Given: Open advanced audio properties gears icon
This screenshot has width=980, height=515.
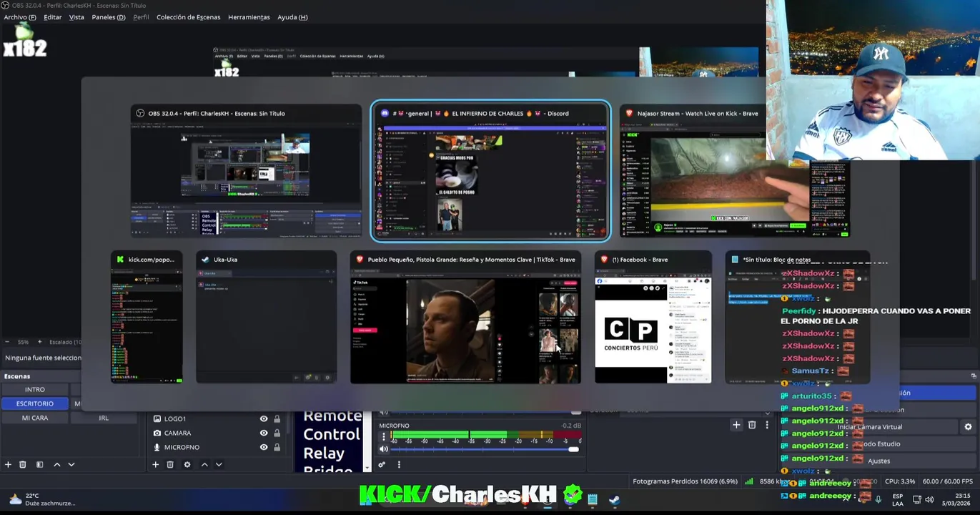Looking at the screenshot, I should pyautogui.click(x=382, y=464).
